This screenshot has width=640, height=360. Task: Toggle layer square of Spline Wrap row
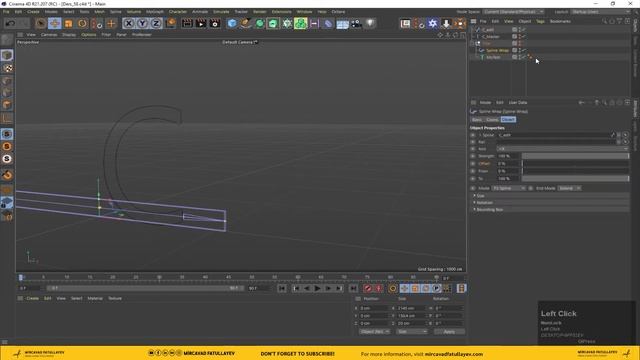coord(514,50)
